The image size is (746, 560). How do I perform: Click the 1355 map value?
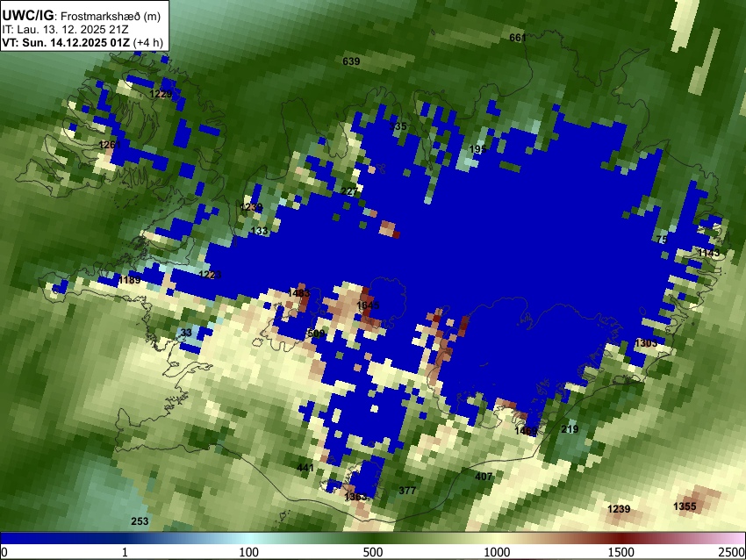(685, 506)
